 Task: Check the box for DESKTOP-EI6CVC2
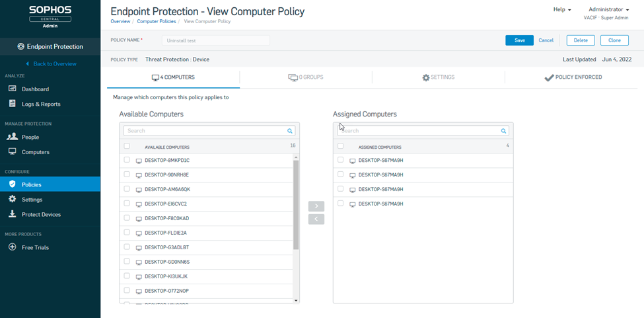point(127,203)
